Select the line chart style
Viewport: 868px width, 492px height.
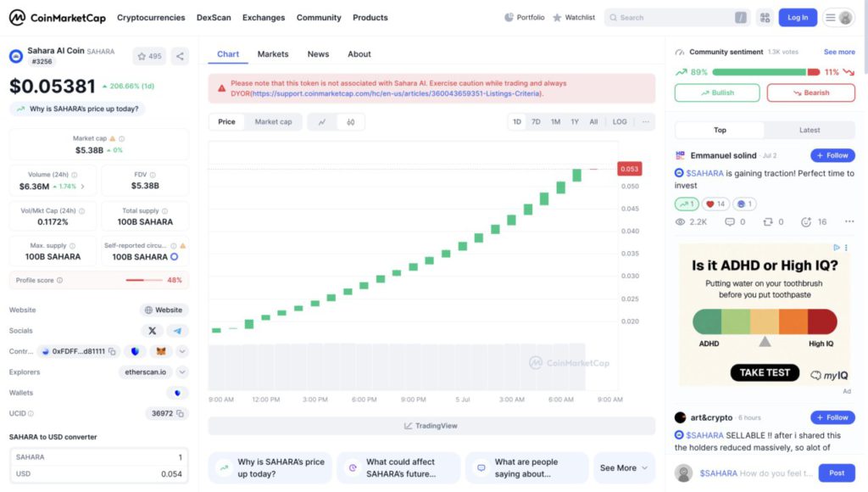(321, 122)
